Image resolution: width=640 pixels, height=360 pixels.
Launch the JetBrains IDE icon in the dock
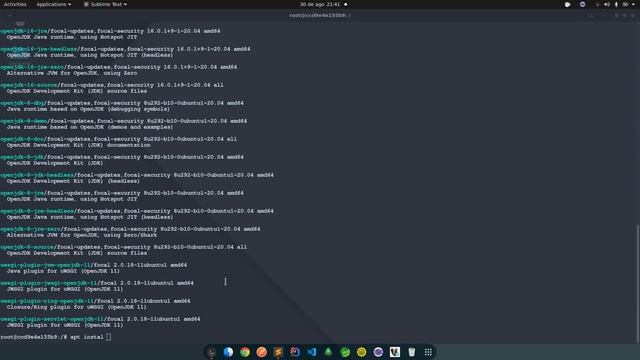295,352
